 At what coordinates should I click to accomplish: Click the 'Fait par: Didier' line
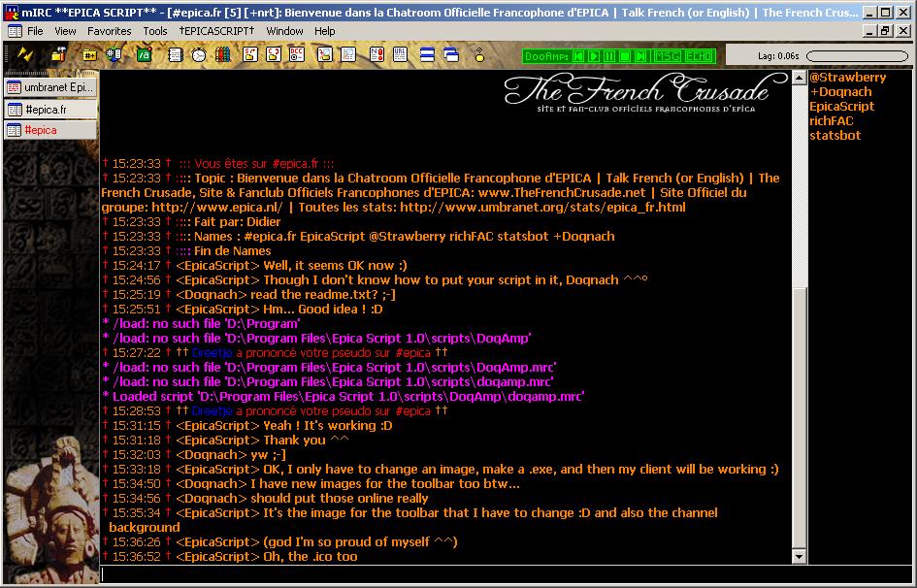click(x=191, y=222)
